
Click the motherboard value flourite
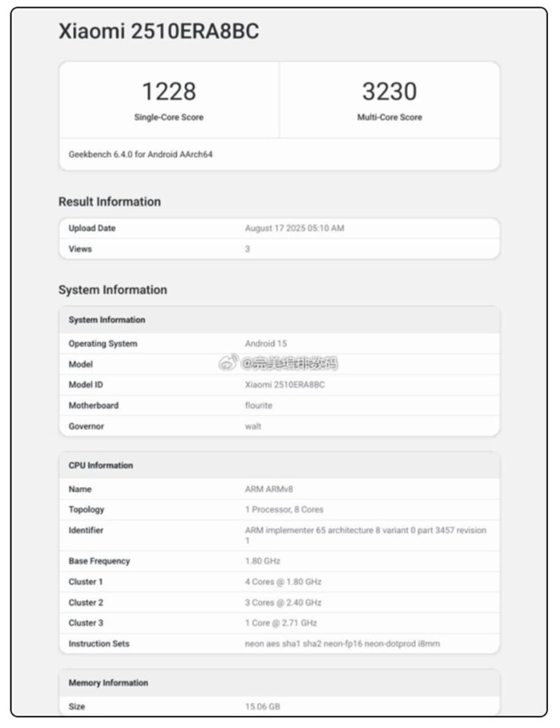click(259, 405)
